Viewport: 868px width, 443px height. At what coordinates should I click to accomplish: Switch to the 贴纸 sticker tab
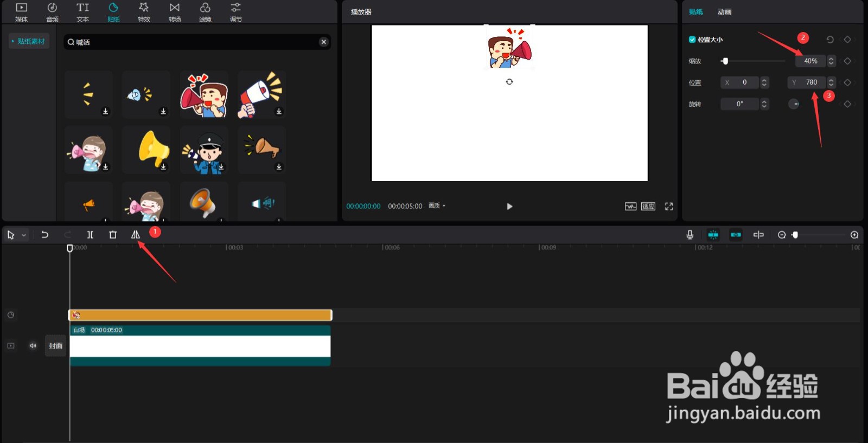(113, 12)
